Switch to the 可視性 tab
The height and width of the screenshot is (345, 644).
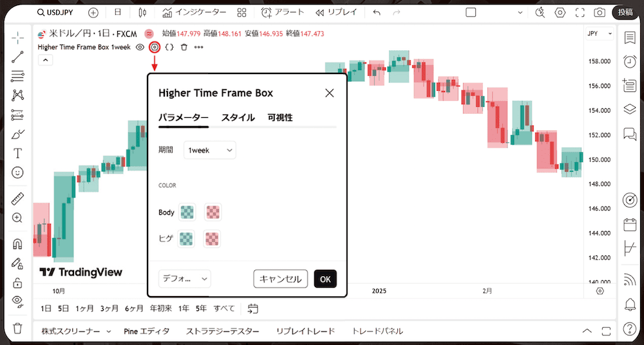coord(280,118)
